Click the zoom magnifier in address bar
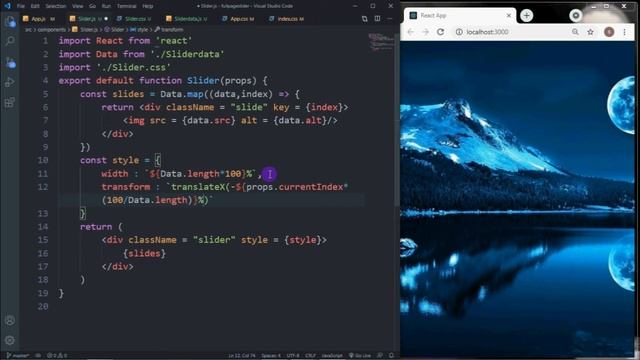Viewport: 640px width, 360px height. 575,32
